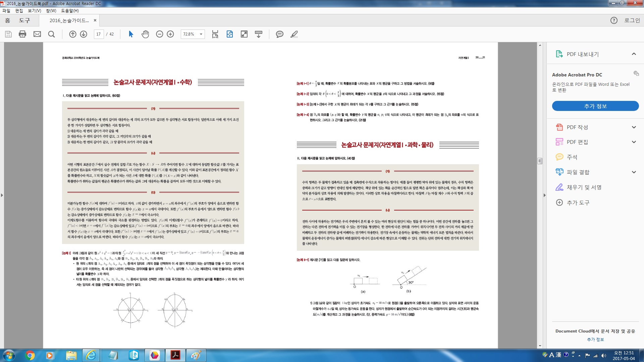The image size is (644, 362).
Task: Open the Windows Start button
Action: click(9, 355)
